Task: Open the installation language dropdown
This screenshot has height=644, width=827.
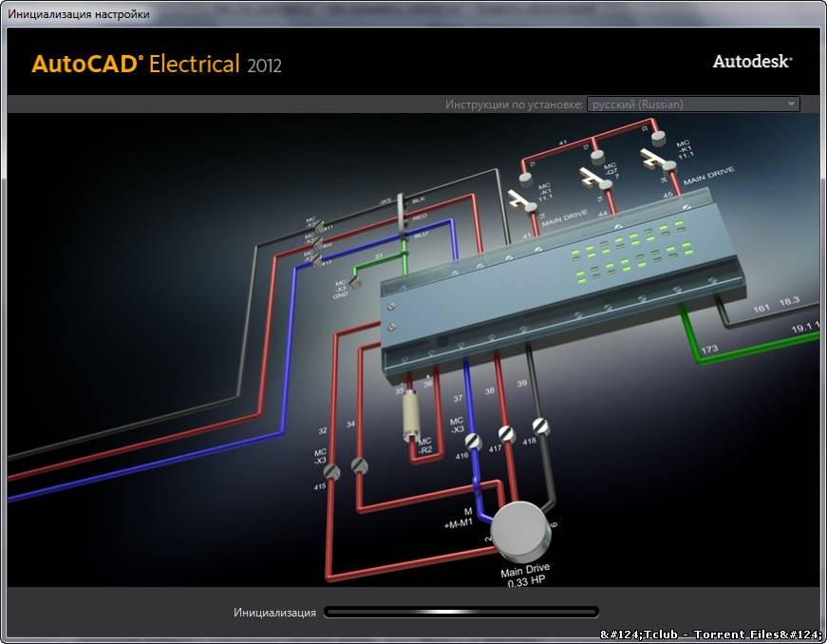Action: click(692, 104)
